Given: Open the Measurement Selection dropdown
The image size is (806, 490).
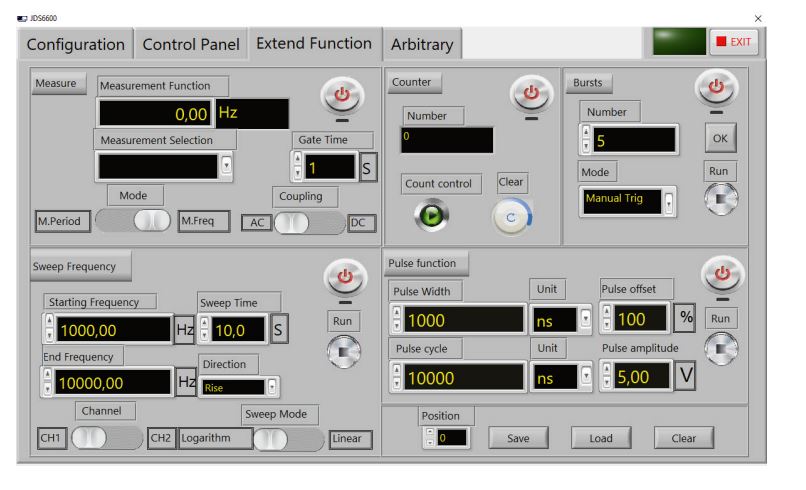Looking at the screenshot, I should (225, 166).
